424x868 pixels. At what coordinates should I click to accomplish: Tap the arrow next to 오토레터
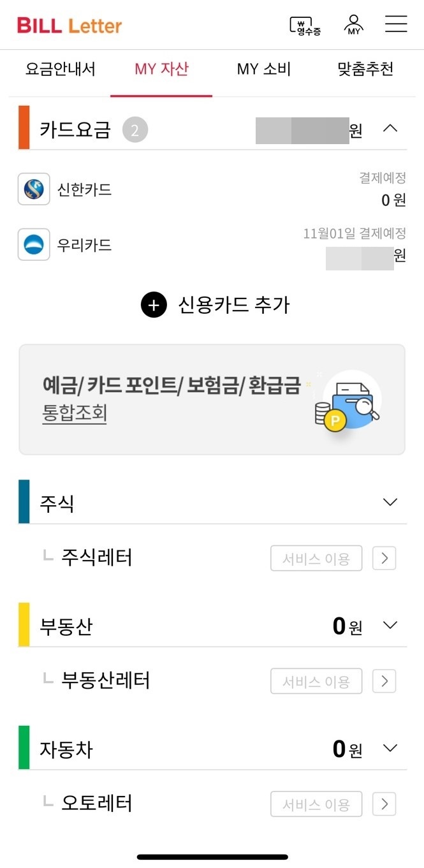click(x=384, y=804)
